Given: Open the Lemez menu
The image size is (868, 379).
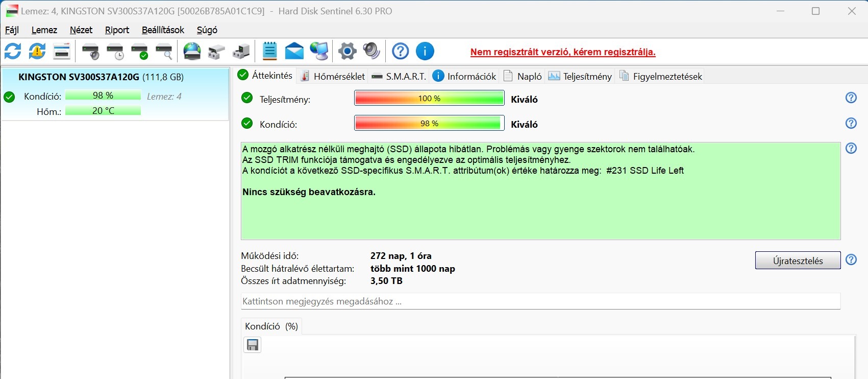Looking at the screenshot, I should [44, 30].
